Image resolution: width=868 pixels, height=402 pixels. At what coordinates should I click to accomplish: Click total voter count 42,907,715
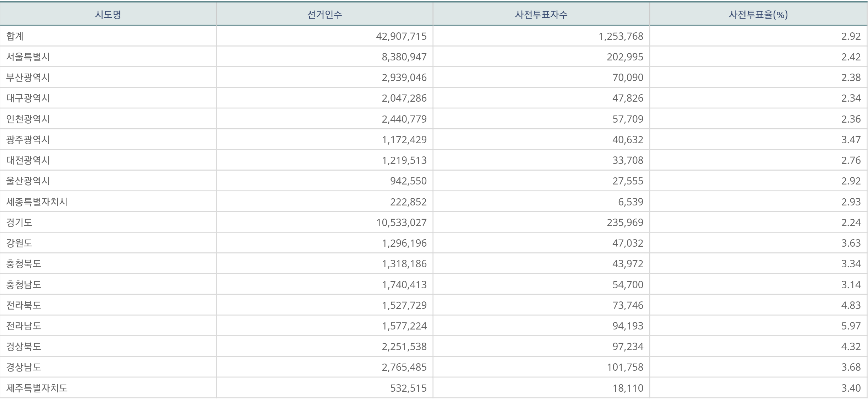(x=401, y=36)
